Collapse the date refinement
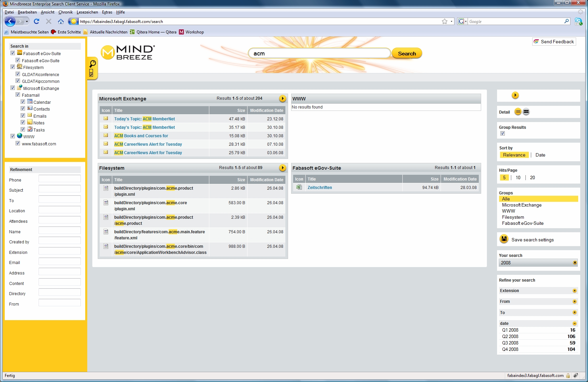The height and width of the screenshot is (382, 588). (x=574, y=324)
